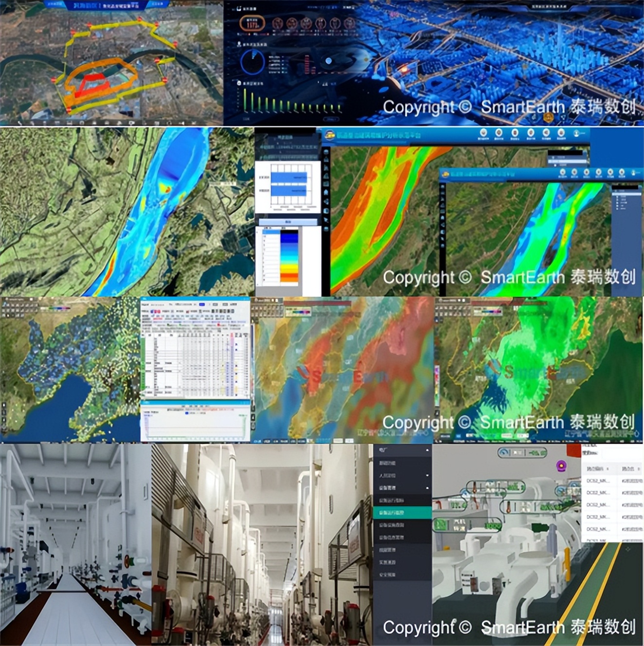Viewport: 644px width, 646px height.
Task: Click the leftmost thermometer sensor icon in plant view
Action: pyautogui.click(x=475, y=487)
